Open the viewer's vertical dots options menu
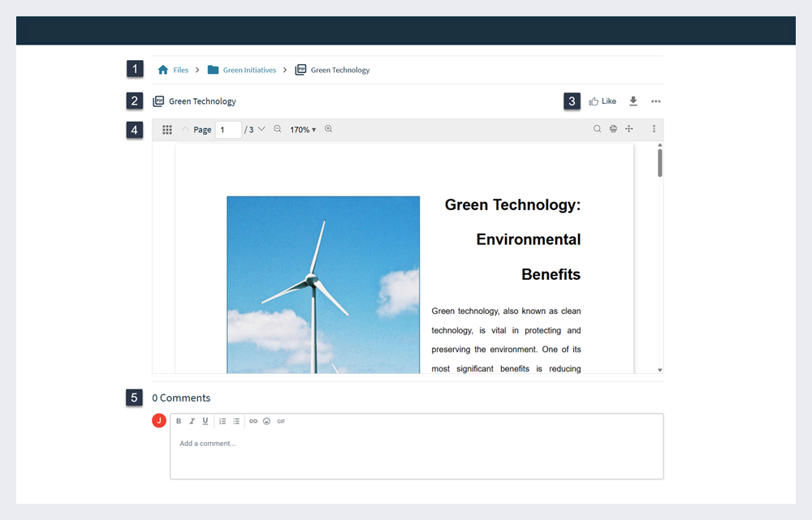Image resolution: width=812 pixels, height=520 pixels. coord(654,129)
